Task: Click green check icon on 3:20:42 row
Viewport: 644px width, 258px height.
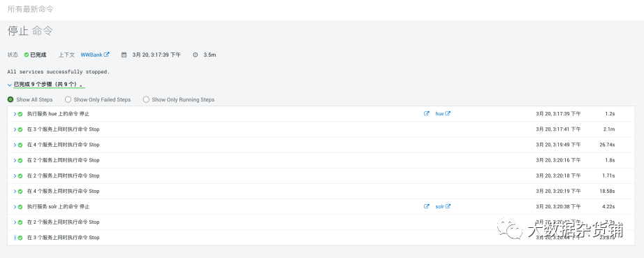Action: (20, 222)
